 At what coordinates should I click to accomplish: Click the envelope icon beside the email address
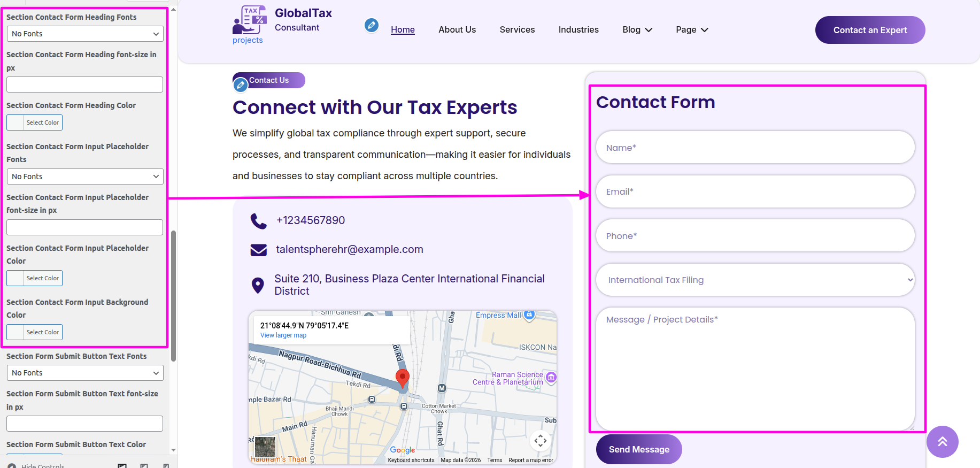point(259,250)
